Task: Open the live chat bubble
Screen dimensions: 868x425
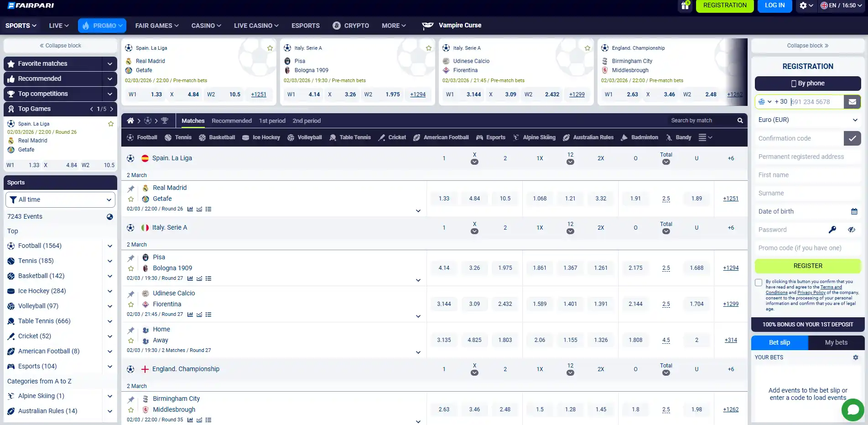Action: 853,409
